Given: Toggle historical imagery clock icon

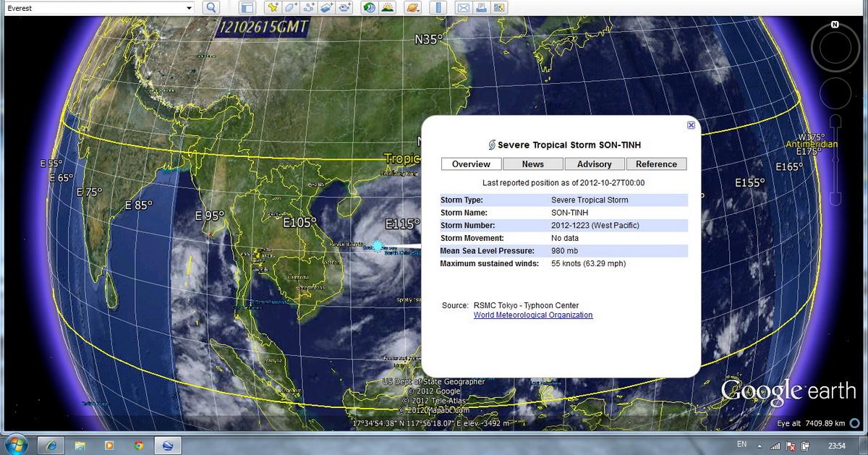Looking at the screenshot, I should 370,7.
